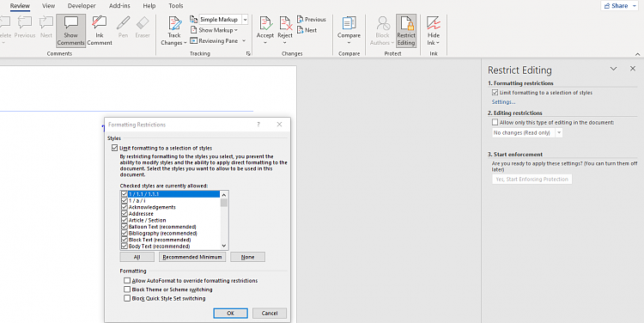Select the Article / Section style row

(171, 220)
